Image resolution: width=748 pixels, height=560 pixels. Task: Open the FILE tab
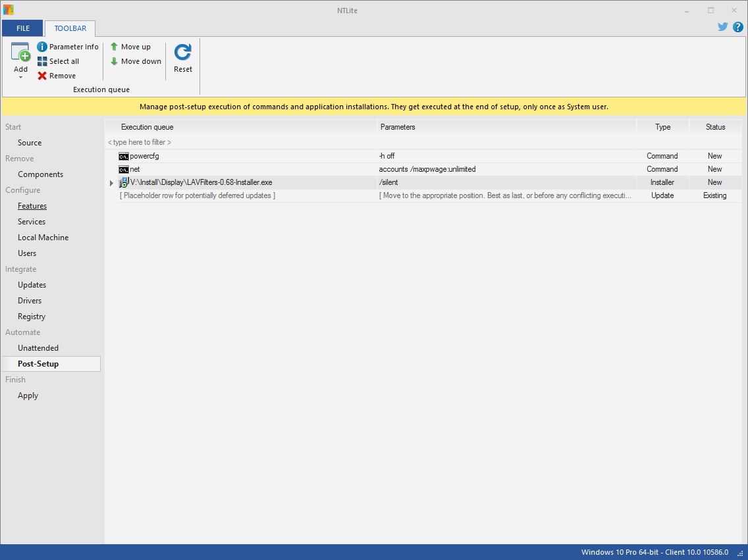pyautogui.click(x=23, y=28)
